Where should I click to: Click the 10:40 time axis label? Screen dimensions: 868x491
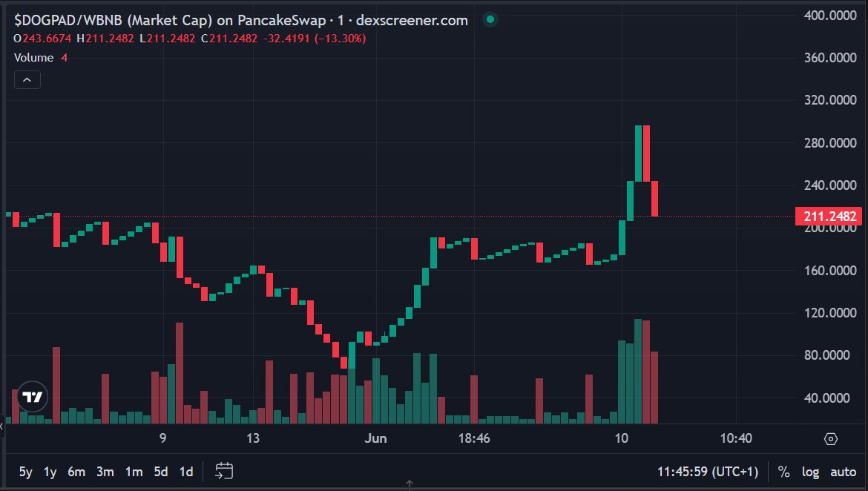click(x=736, y=438)
